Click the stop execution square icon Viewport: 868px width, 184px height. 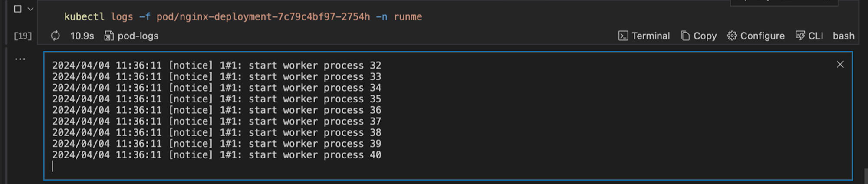[x=18, y=9]
